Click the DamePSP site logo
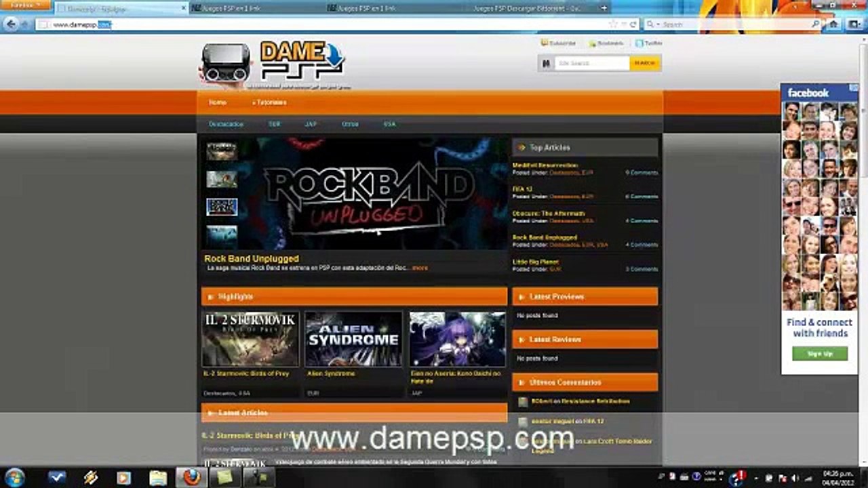This screenshot has width=868, height=488. [x=275, y=64]
